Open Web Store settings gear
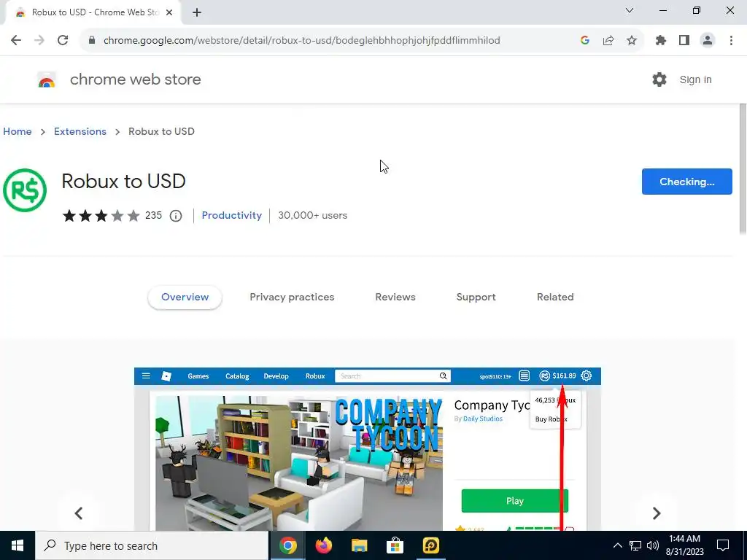Screen dimensions: 747x560 (659, 79)
